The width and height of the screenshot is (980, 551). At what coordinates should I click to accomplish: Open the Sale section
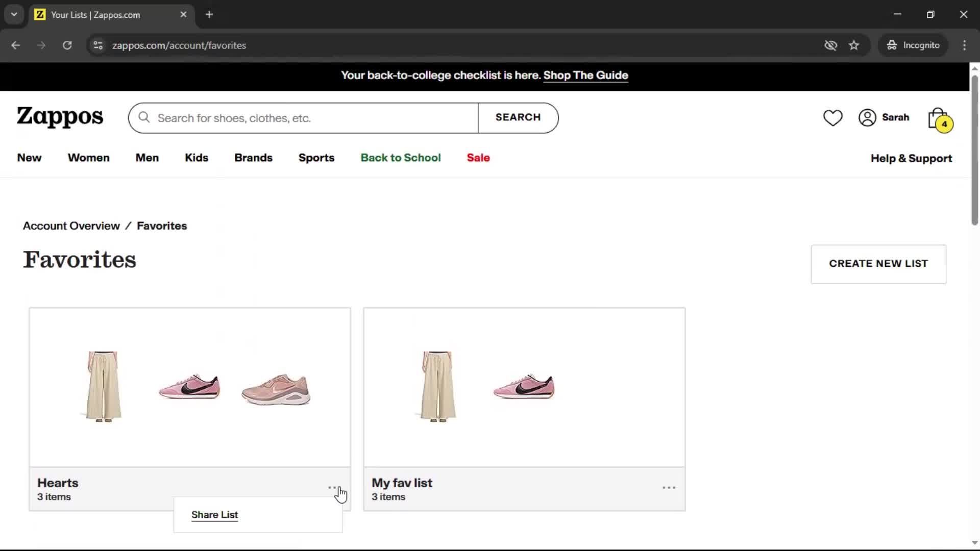478,158
